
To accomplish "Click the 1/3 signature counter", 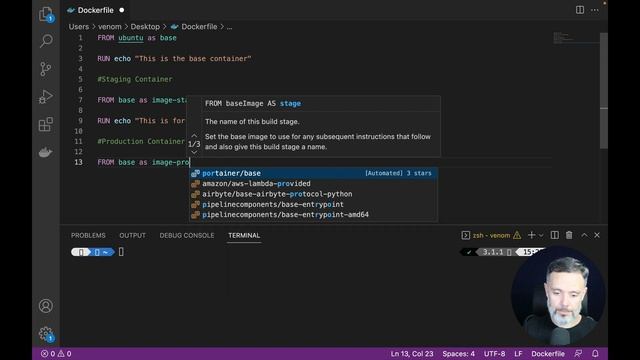I will 194,144.
